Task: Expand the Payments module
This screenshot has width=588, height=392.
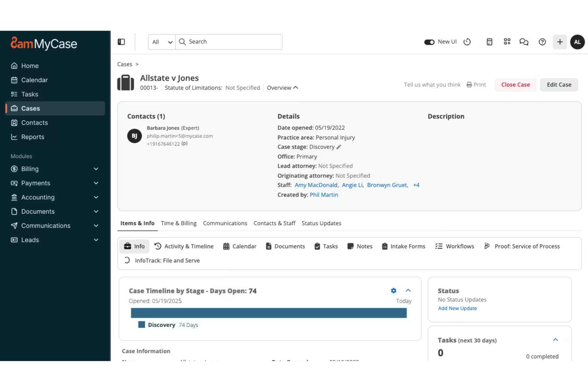Action: [55, 183]
